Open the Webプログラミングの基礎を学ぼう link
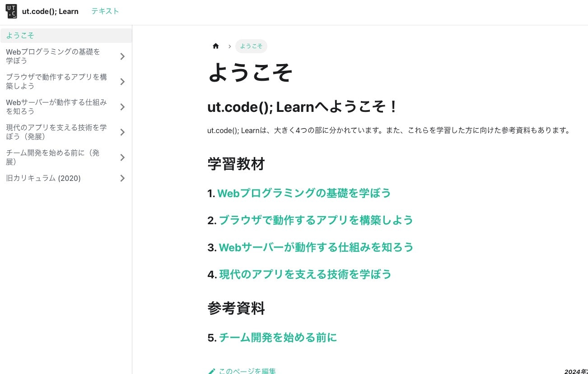This screenshot has height=374, width=588. (304, 193)
